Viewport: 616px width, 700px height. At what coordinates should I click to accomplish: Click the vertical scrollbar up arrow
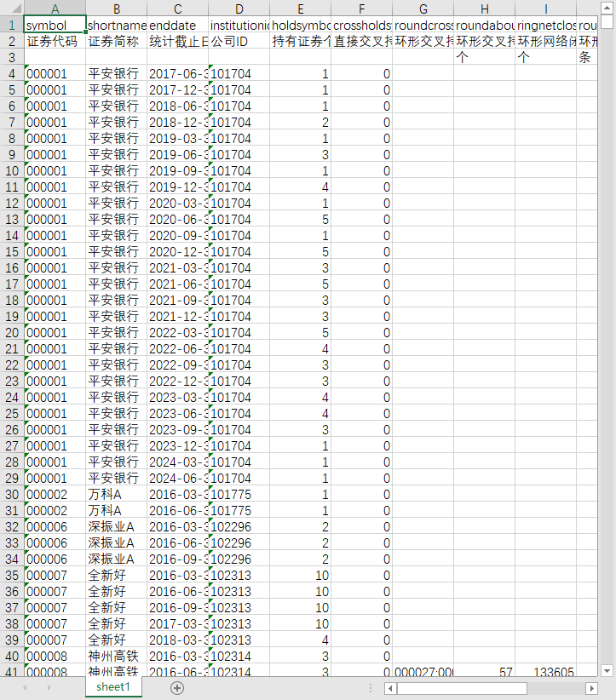coord(607,8)
